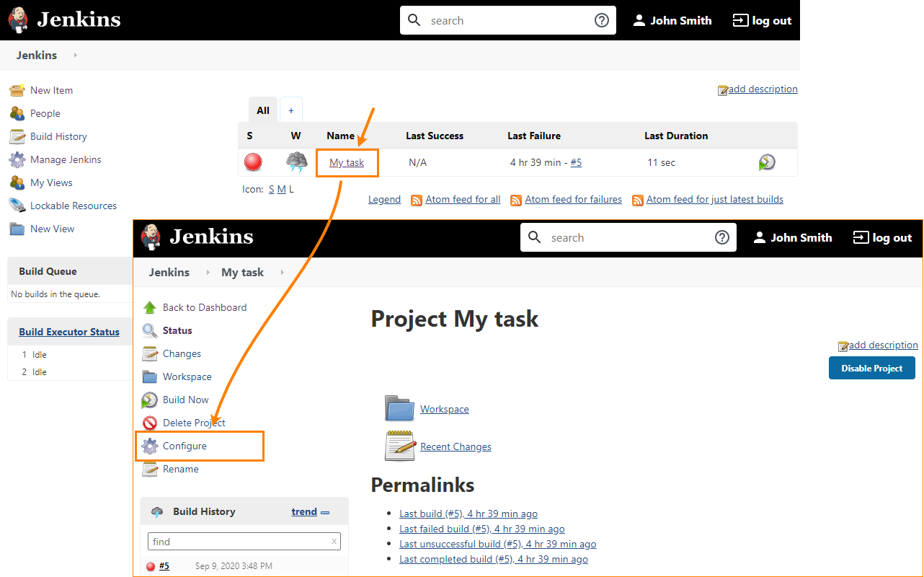Expand breadcrumb arrow between Jenkins and My task

pos(208,272)
